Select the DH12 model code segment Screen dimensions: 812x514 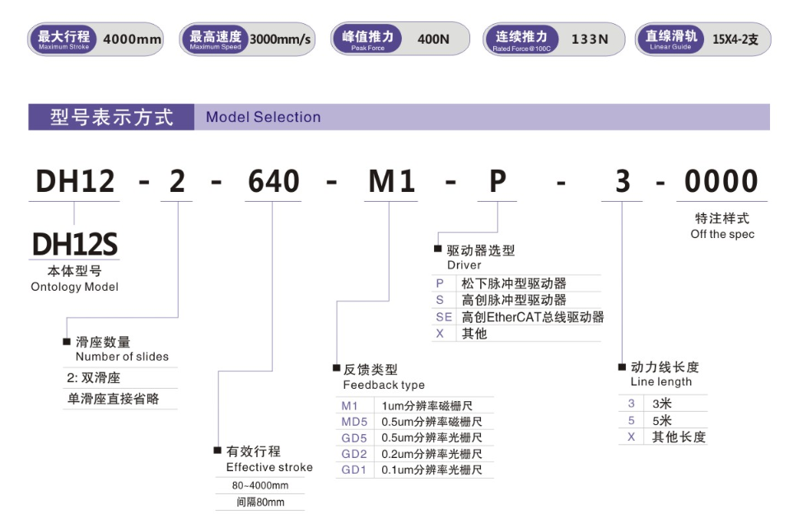[x=75, y=181]
